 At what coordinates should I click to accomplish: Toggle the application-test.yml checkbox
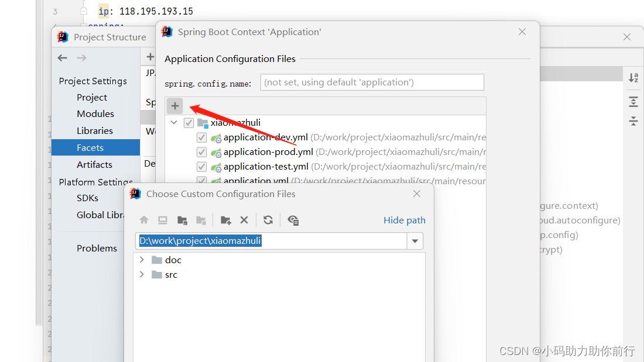pyautogui.click(x=201, y=166)
